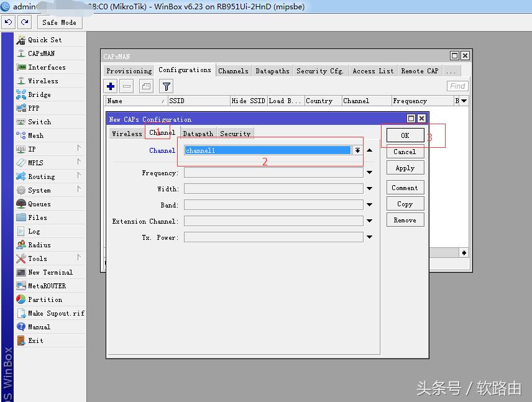Viewport: 532px width, 402px height.
Task: Switch to the Datapath tab
Action: 198,134
